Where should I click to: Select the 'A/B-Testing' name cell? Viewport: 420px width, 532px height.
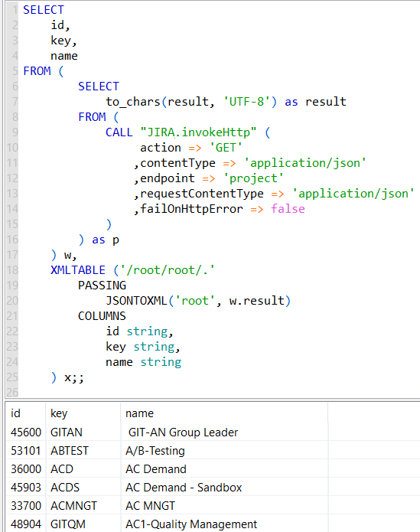224,451
